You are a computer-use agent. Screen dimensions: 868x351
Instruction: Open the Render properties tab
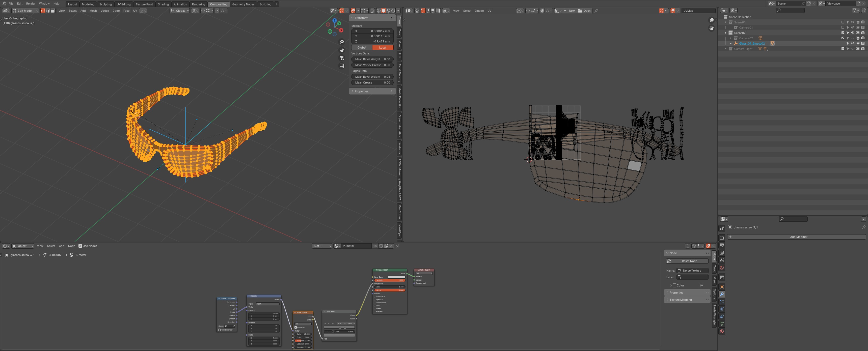point(722,238)
